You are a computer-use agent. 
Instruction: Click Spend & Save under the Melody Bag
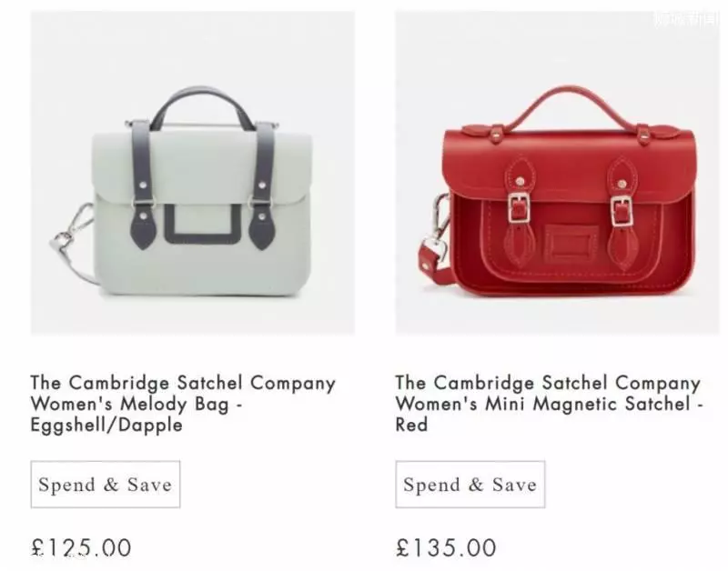click(106, 485)
